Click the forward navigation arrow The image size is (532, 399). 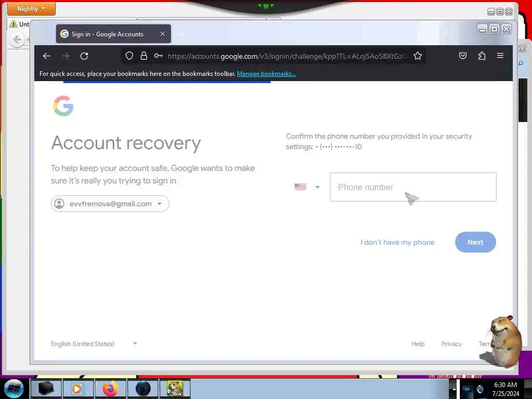pyautogui.click(x=66, y=56)
